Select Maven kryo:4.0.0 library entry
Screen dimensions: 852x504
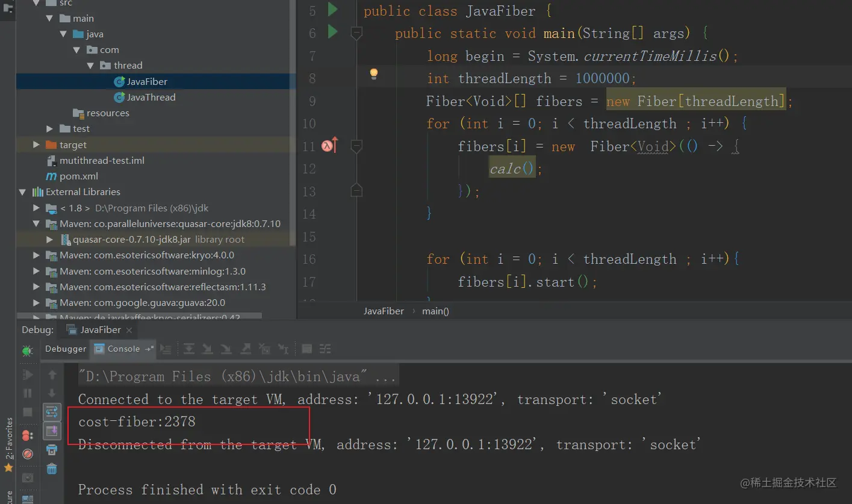pyautogui.click(x=147, y=255)
